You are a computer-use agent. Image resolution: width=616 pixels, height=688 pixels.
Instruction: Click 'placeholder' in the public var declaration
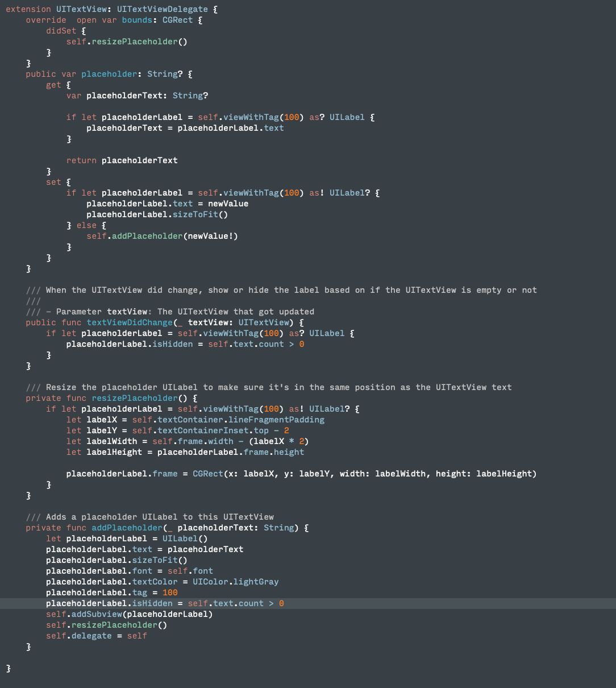pyautogui.click(x=109, y=74)
